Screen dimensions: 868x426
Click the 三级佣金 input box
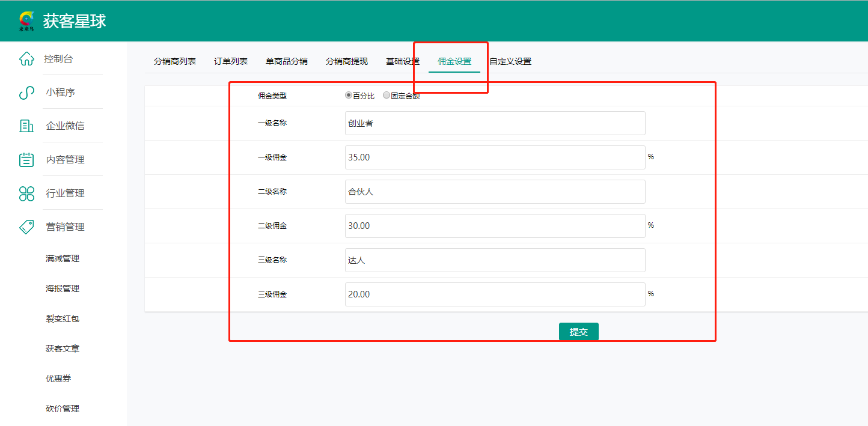(495, 294)
